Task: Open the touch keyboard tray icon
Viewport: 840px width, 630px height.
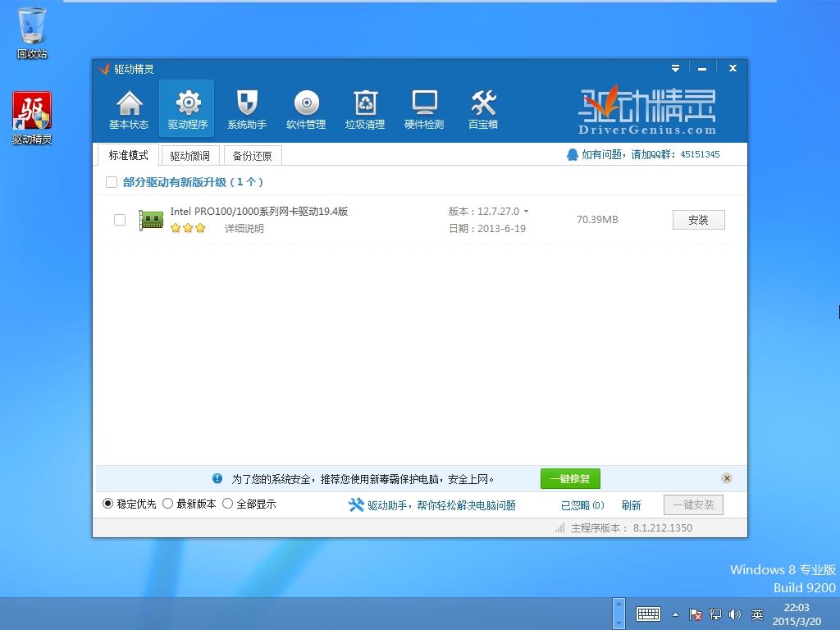Action: [x=648, y=614]
